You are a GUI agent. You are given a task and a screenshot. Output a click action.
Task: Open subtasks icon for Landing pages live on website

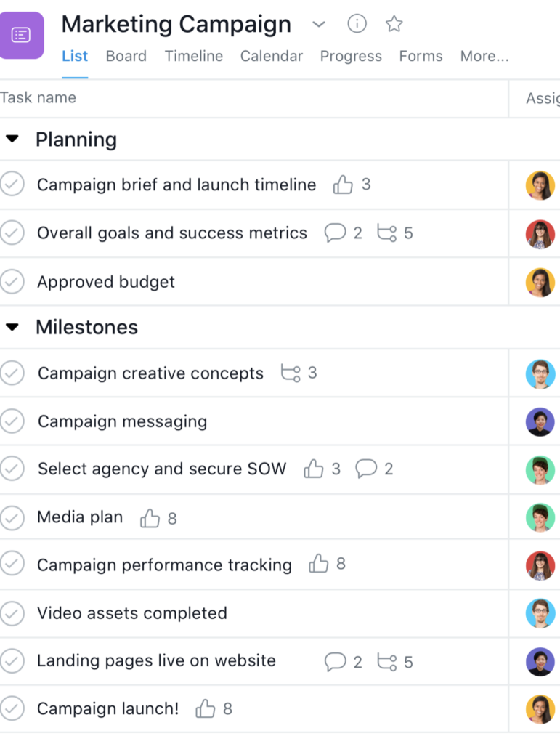(387, 661)
